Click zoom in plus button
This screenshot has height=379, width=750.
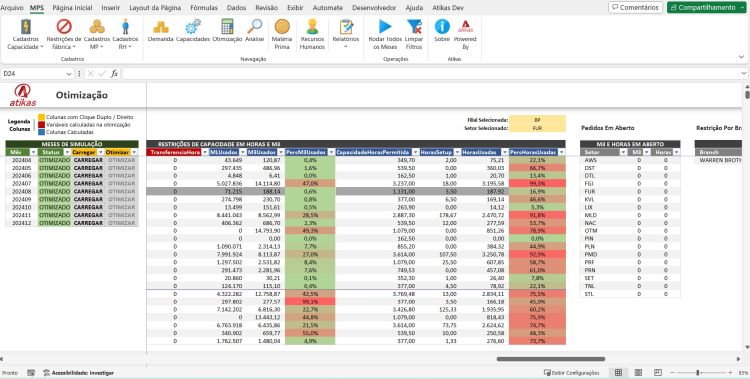tap(730, 372)
